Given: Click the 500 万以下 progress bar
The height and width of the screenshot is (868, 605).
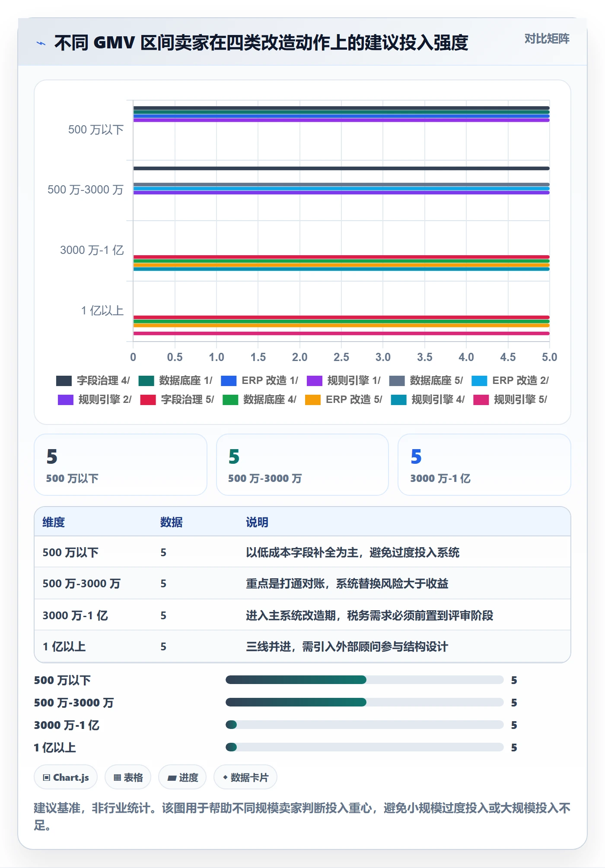Looking at the screenshot, I should tap(364, 680).
